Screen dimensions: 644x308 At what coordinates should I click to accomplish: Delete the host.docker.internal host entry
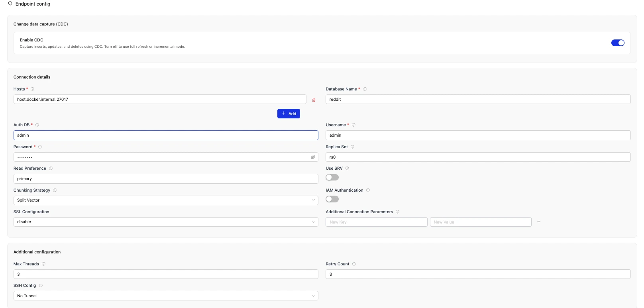(314, 100)
